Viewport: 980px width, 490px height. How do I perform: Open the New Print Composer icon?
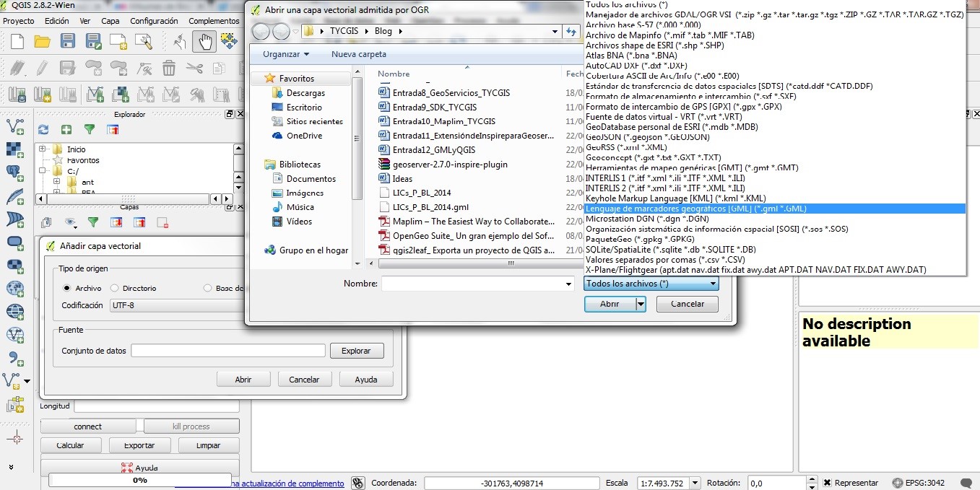coord(116,41)
